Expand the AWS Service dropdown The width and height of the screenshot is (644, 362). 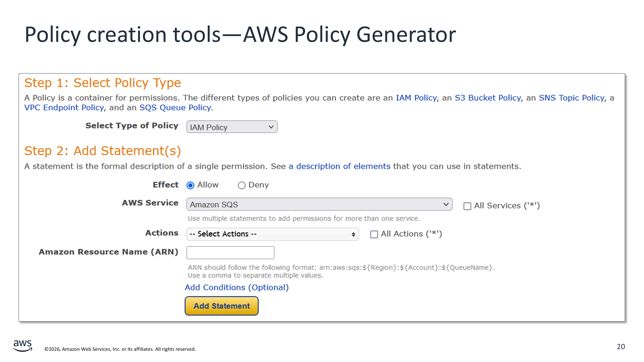[319, 204]
